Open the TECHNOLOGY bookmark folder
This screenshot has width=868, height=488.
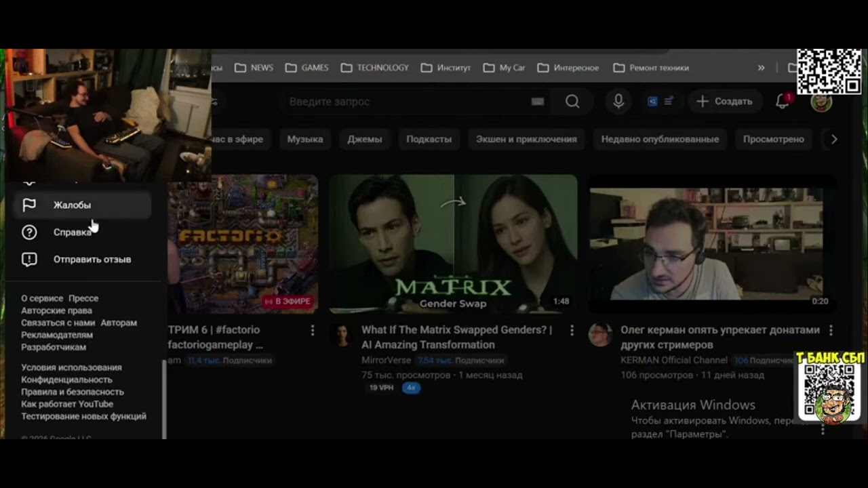[375, 68]
